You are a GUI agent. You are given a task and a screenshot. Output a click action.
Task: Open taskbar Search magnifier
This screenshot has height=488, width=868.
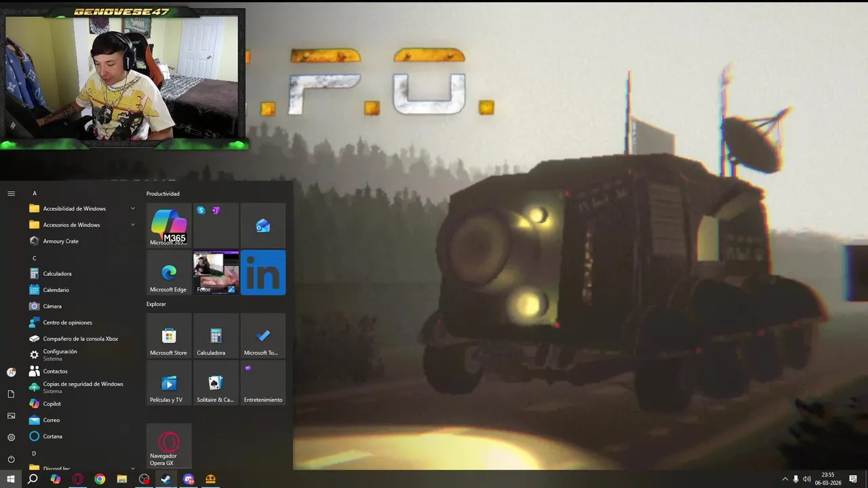point(33,479)
